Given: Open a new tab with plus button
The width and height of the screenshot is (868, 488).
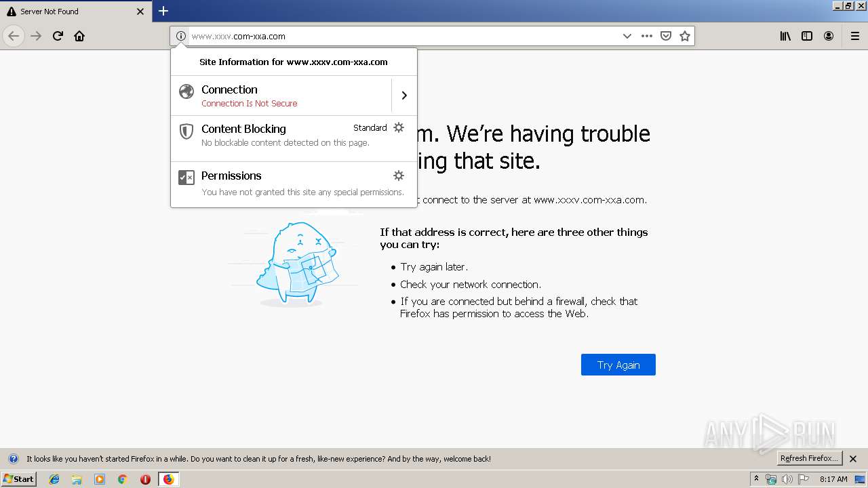Looking at the screenshot, I should [163, 11].
